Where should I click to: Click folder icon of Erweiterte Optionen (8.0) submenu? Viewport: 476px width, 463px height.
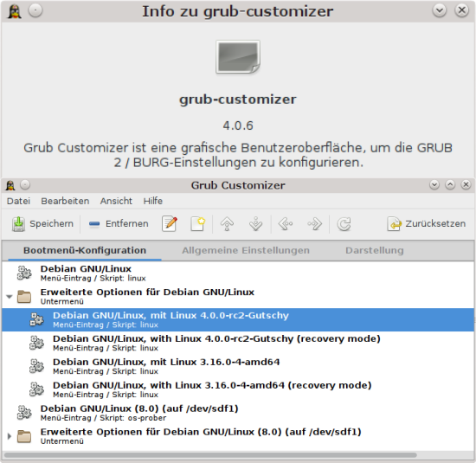pos(24,436)
